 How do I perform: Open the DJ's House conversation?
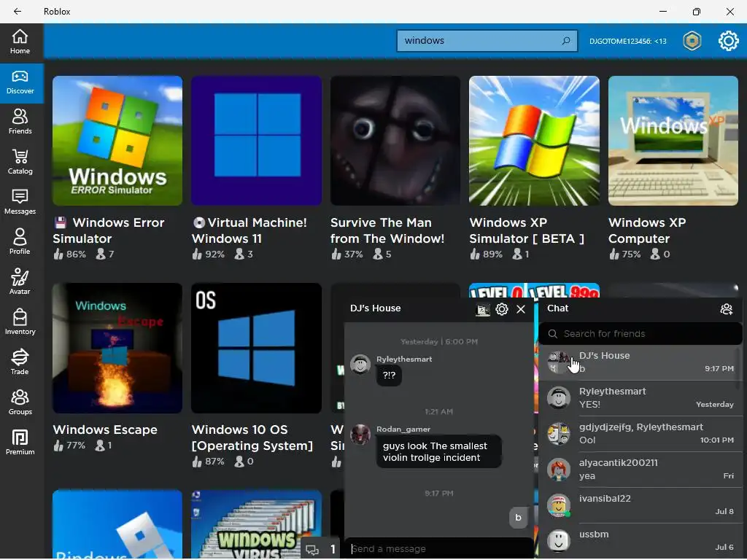pos(640,362)
